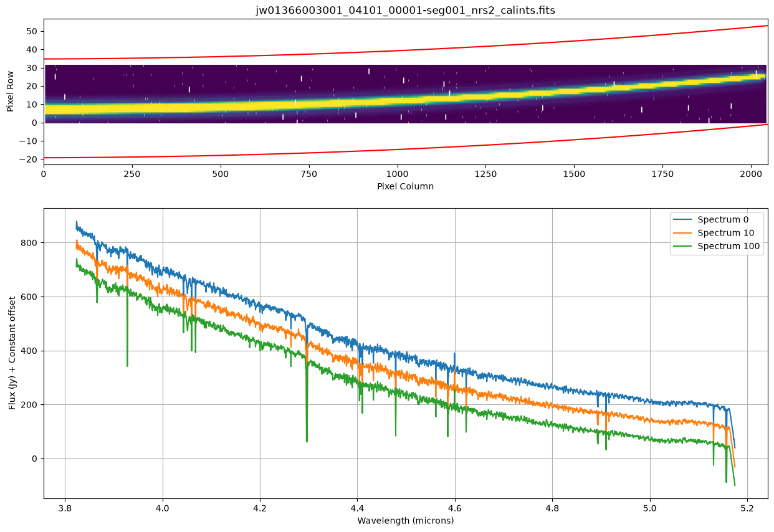
Task: Click the green line swatch in legend
Action: pyautogui.click(x=683, y=247)
